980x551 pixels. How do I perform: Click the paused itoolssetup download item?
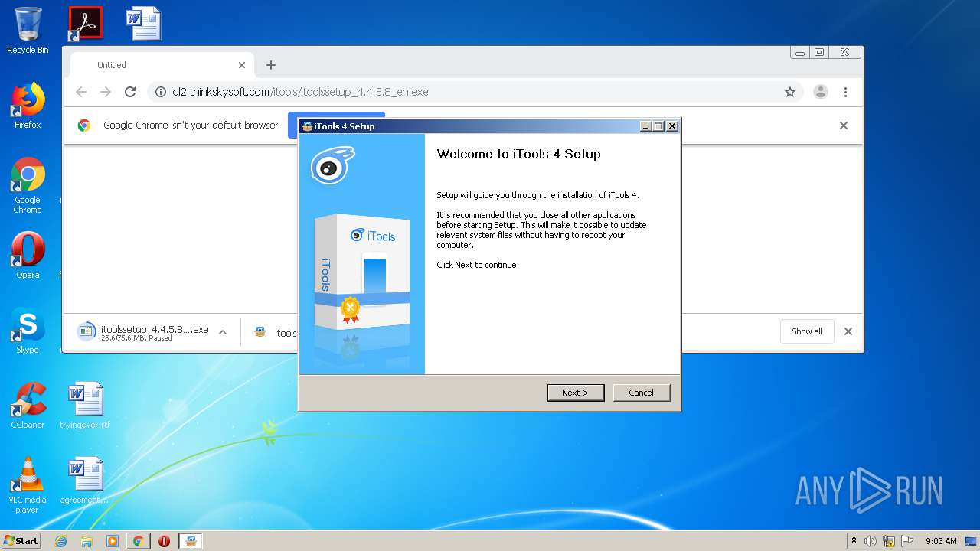tap(143, 332)
